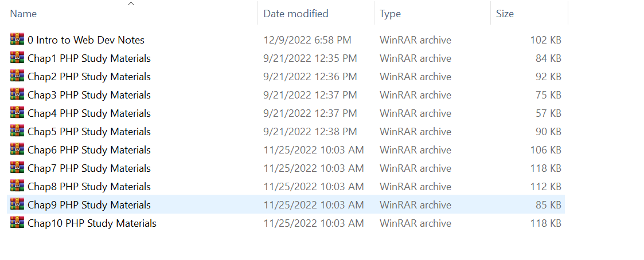This screenshot has height=260, width=644.
Task: Sort files by Date modified column
Action: 296,14
